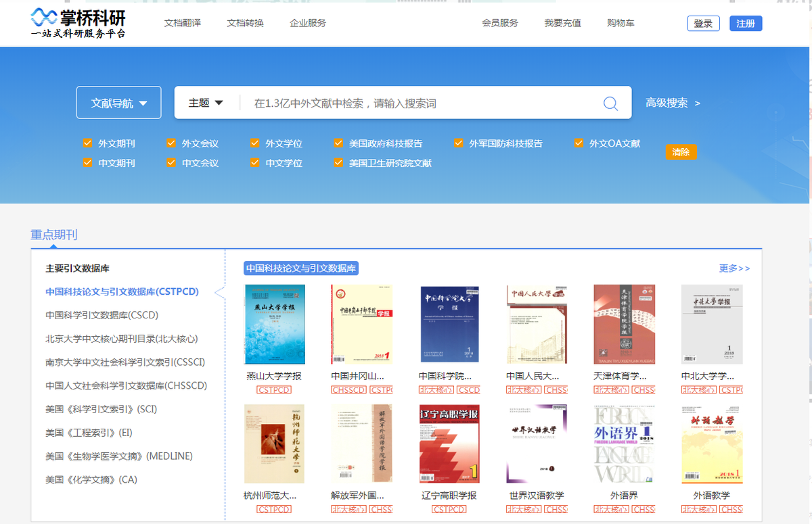Screen dimensions: 812x524
Task: Click the 世界汉语教学 title link
Action: [x=537, y=496]
